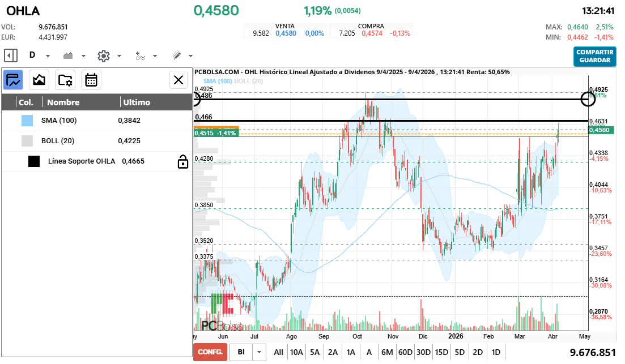Expand the D timeframe dropdown

click(48, 55)
